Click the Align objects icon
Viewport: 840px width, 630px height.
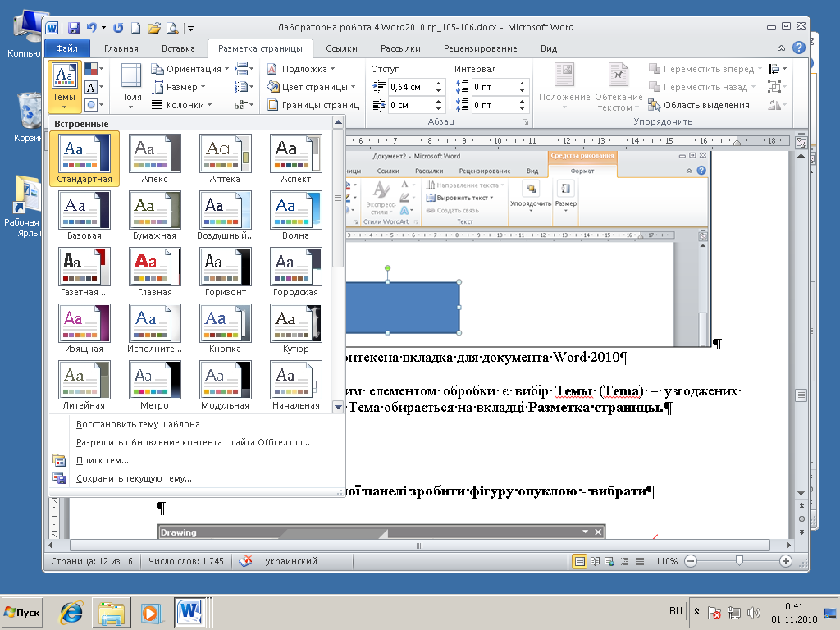(x=778, y=69)
